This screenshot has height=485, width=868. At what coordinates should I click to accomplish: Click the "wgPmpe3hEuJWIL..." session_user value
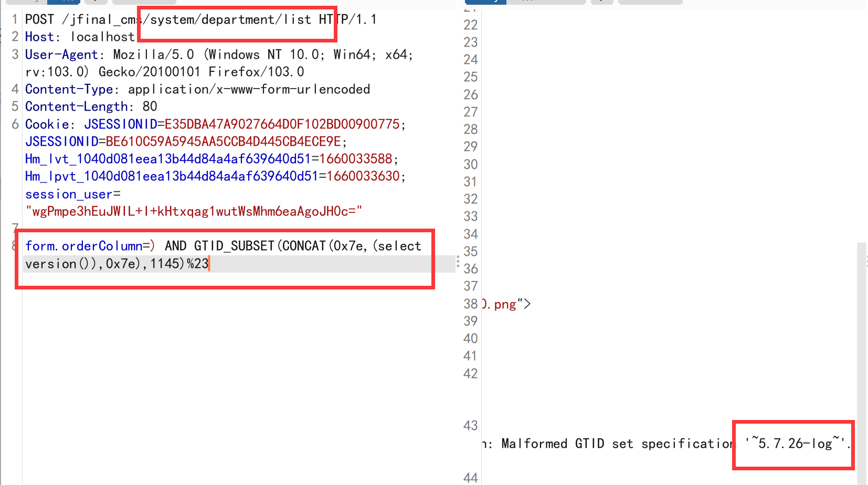pos(194,211)
